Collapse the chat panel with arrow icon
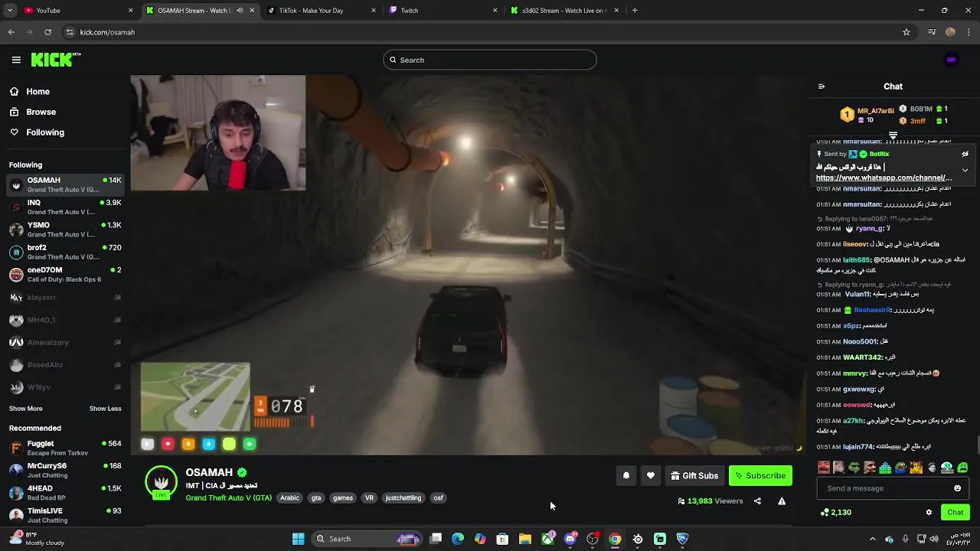Viewport: 980px width, 551px height. (822, 86)
